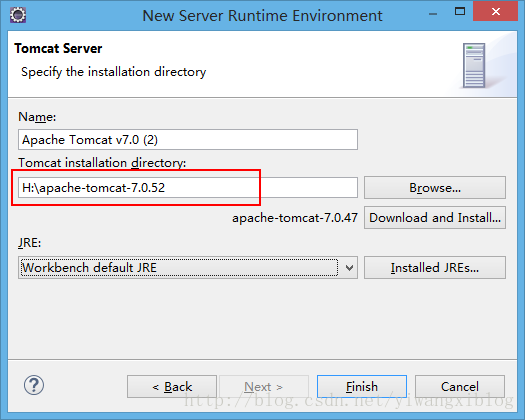The image size is (525, 420).
Task: Click the Name field with Apache Tomcat v7.0 (2)
Action: tap(188, 139)
